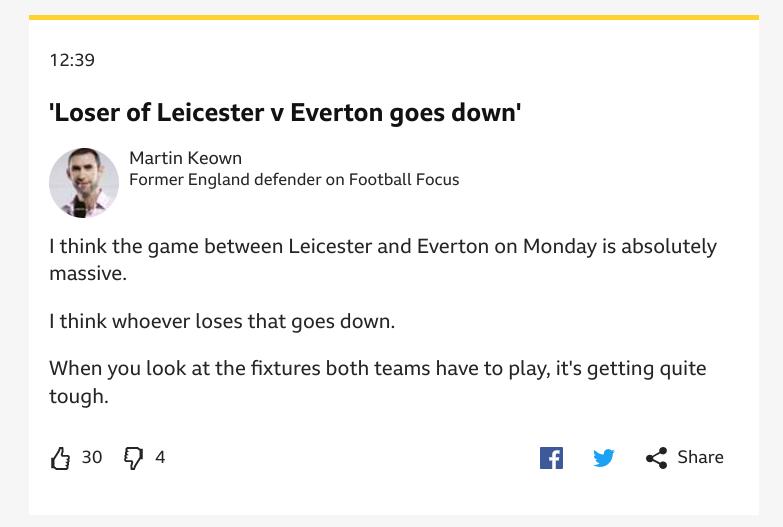Click sentence 'I think whoever loses that goes down'
Screen dimensions: 783x527
pos(222,321)
